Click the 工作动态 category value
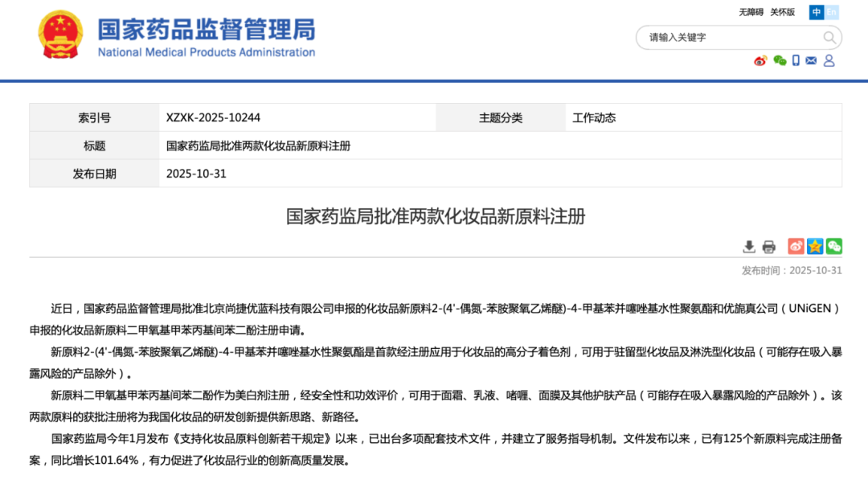Viewport: 868px width, 488px height. coord(594,118)
